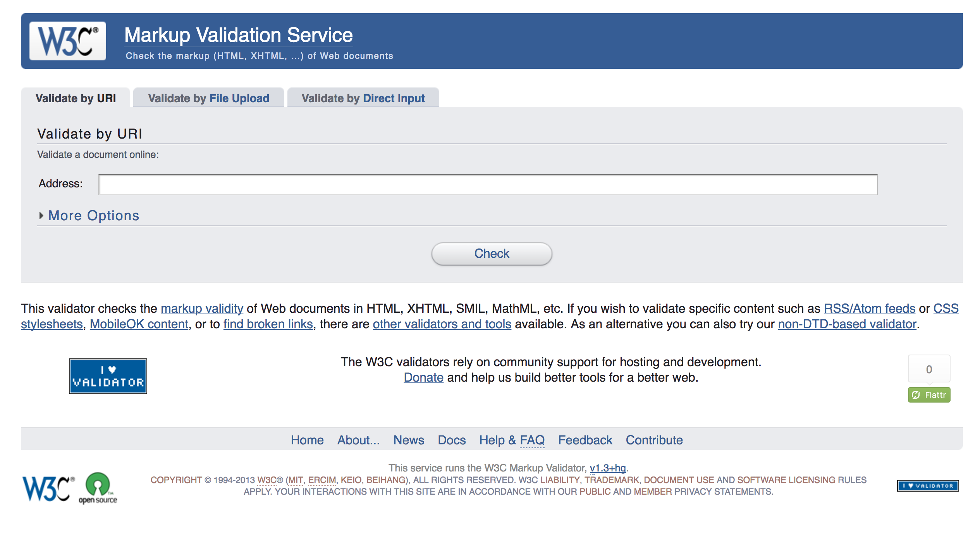Open the SOFTWARE LICENSING link in footer
The image size is (980, 545).
point(786,480)
